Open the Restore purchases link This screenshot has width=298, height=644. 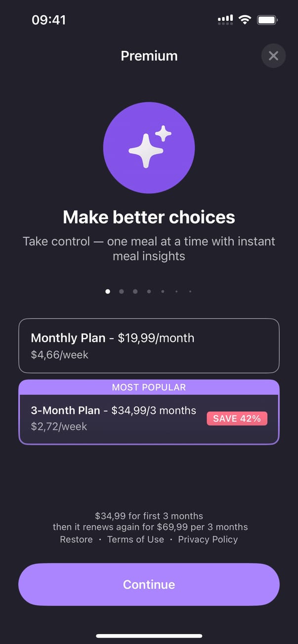tap(76, 539)
